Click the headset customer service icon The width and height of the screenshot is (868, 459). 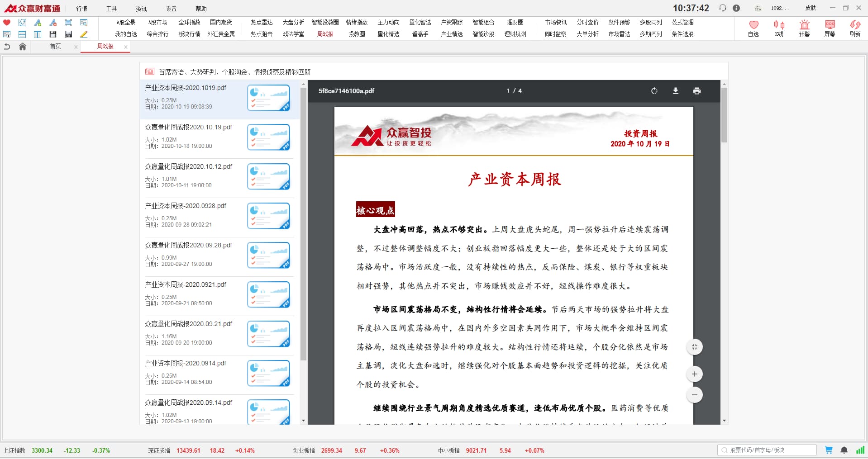(x=723, y=8)
